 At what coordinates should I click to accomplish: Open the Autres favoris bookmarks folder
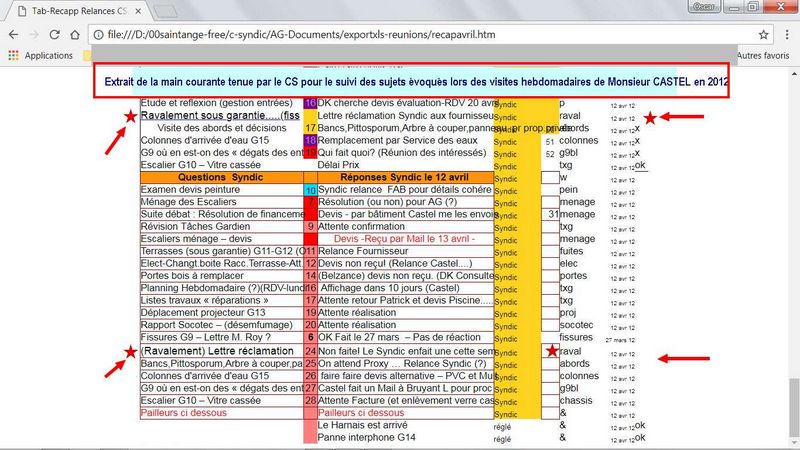[763, 55]
